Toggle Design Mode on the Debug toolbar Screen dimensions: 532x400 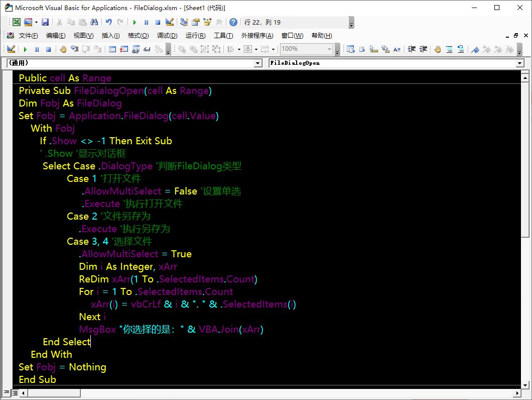tap(11, 49)
